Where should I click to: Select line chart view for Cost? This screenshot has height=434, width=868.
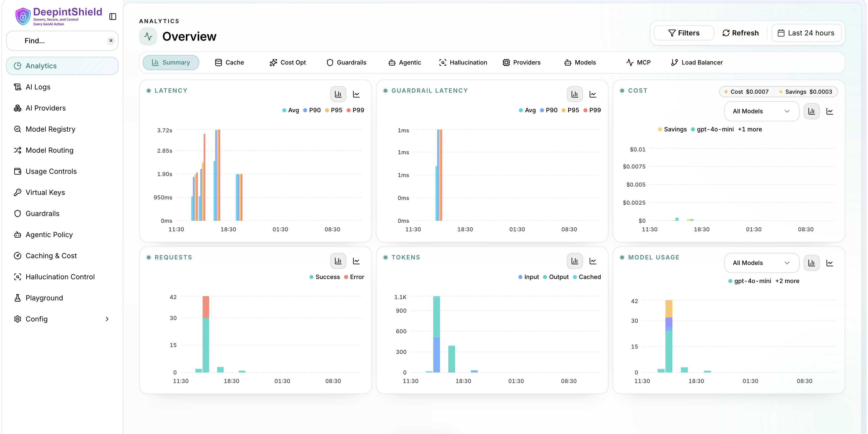click(x=830, y=112)
